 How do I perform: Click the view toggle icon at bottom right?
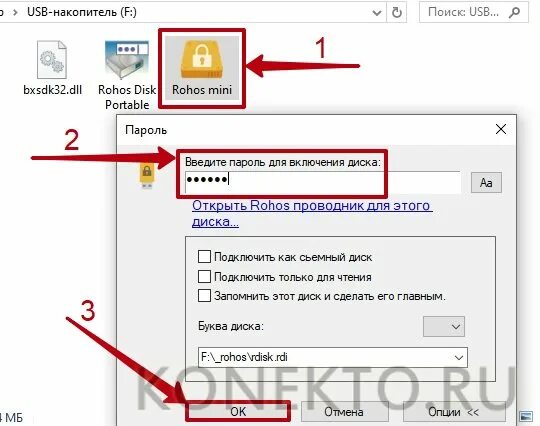(526, 416)
